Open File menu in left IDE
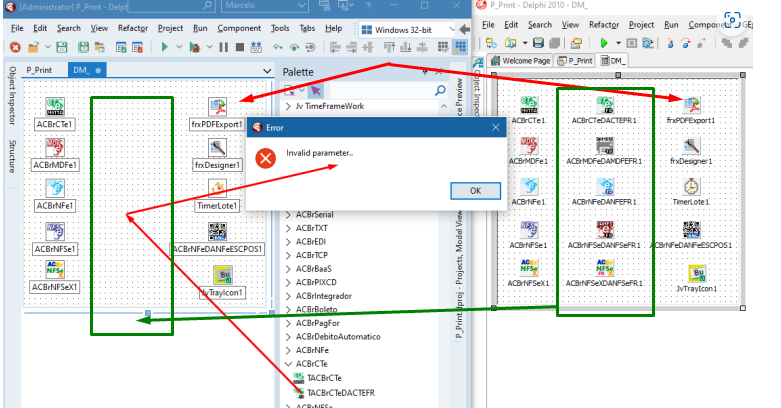The image size is (781, 408). pos(17,28)
